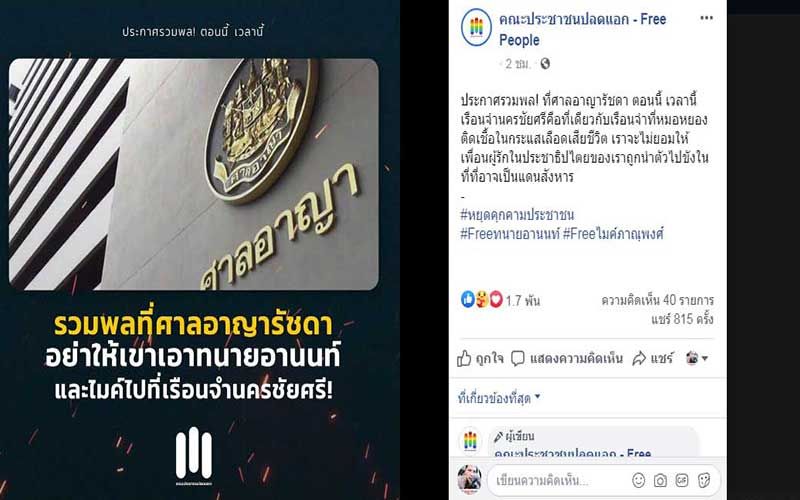
Task: Open the most relevant comments sort dropdown
Action: click(x=498, y=398)
